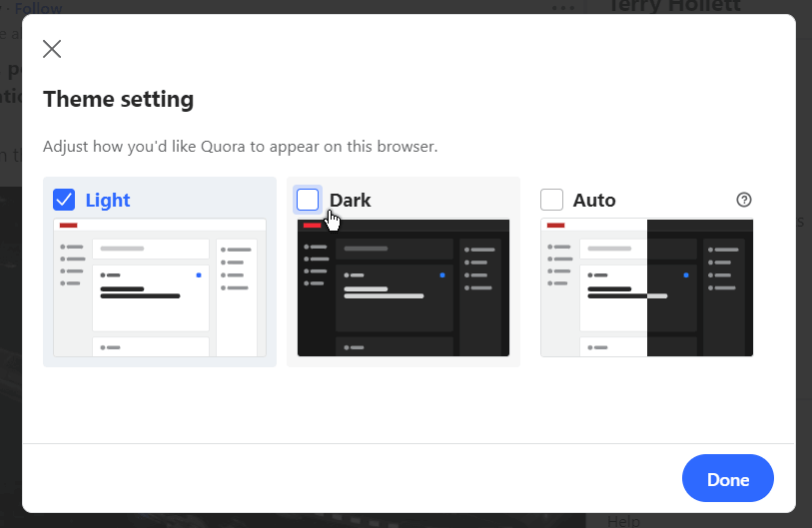Open the Auto theme help question icon
This screenshot has width=812, height=528.
pyautogui.click(x=744, y=200)
